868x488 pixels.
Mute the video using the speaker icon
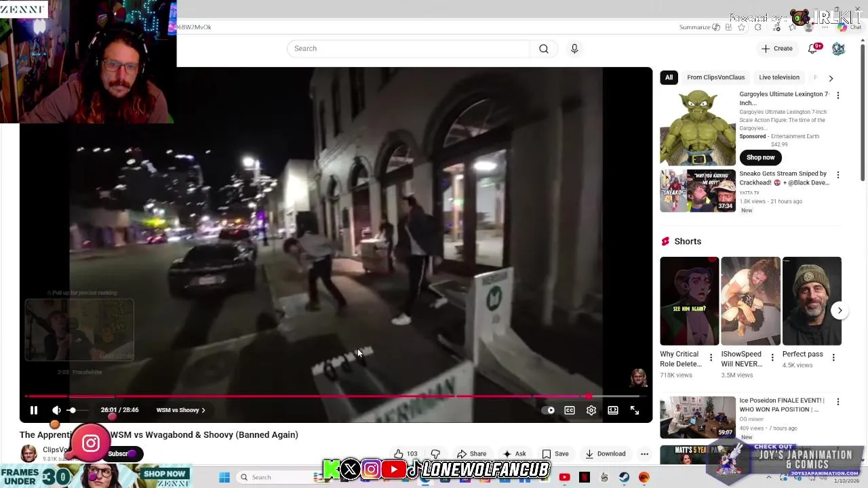pos(56,410)
